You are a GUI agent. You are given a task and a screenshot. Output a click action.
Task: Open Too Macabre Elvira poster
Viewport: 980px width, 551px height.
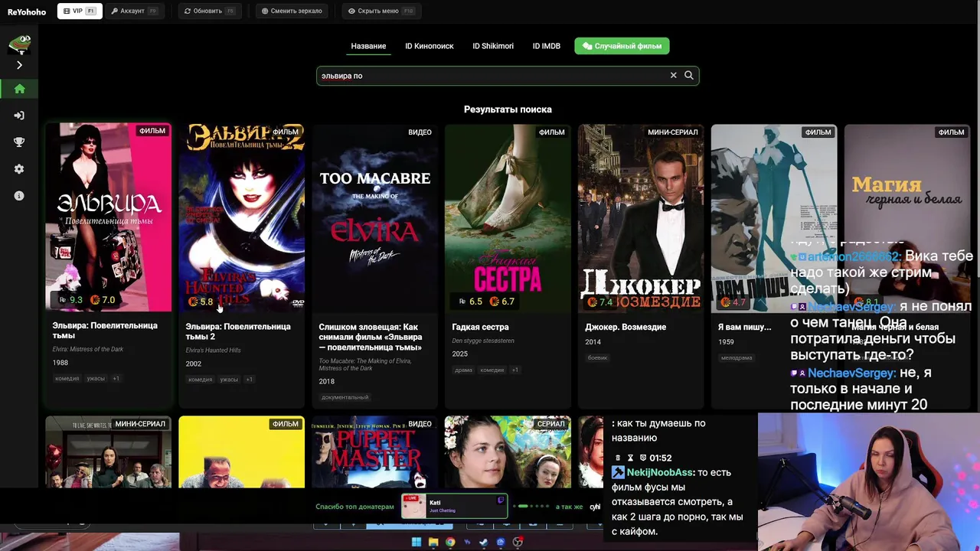374,218
